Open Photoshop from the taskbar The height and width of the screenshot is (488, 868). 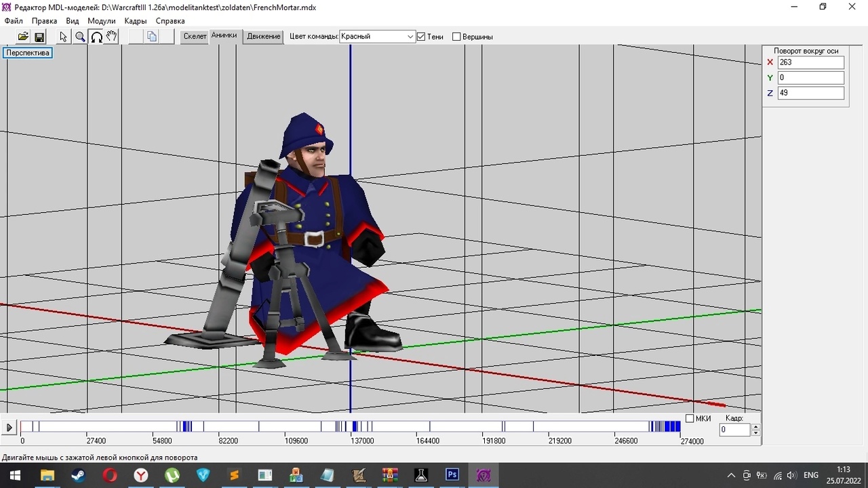coord(452,475)
